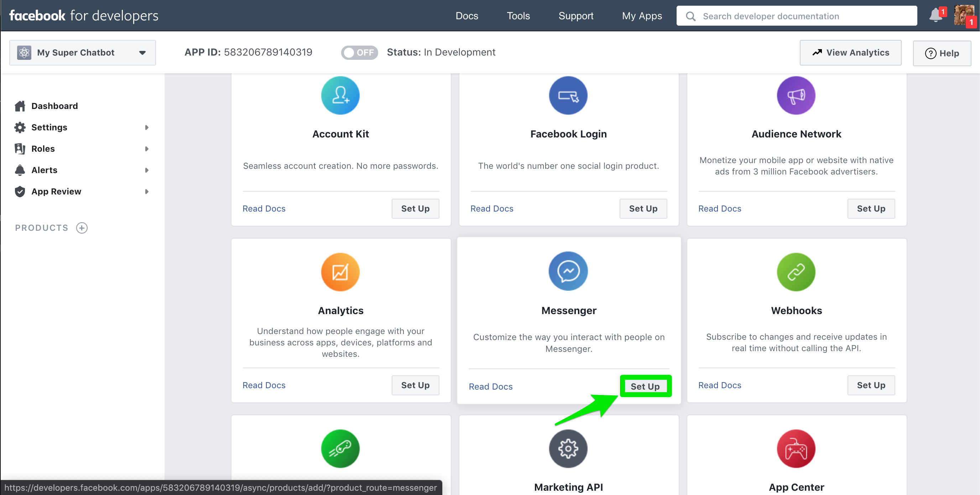Expand the Roles submenu arrow
This screenshot has width=980, height=495.
coord(146,148)
